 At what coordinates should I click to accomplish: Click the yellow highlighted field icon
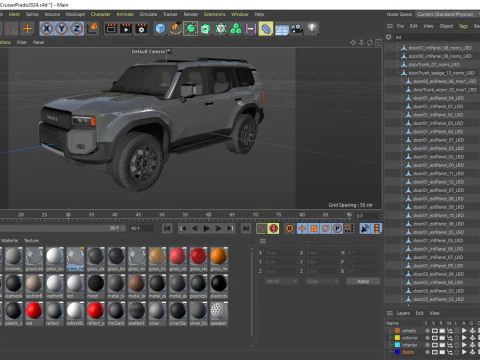[266, 29]
